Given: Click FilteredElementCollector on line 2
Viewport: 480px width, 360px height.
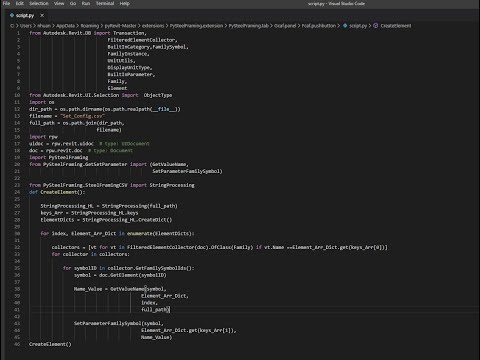Looking at the screenshot, I should (x=141, y=40).
